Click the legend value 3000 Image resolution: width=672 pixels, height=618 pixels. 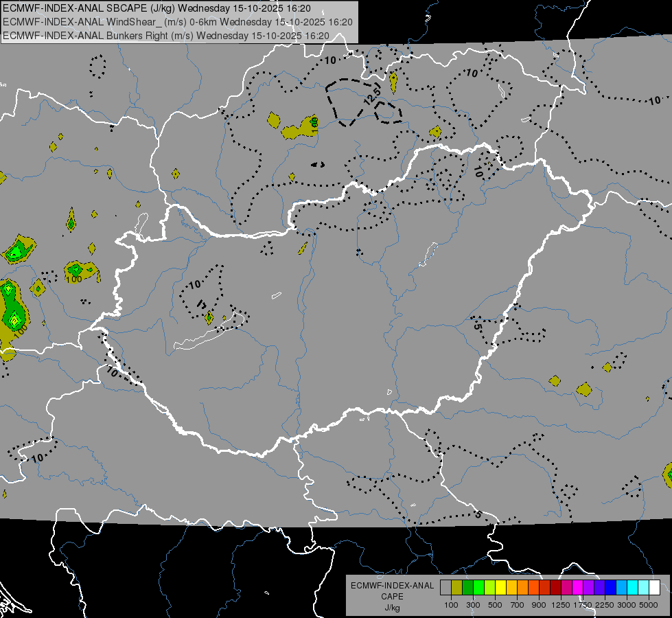(627, 605)
